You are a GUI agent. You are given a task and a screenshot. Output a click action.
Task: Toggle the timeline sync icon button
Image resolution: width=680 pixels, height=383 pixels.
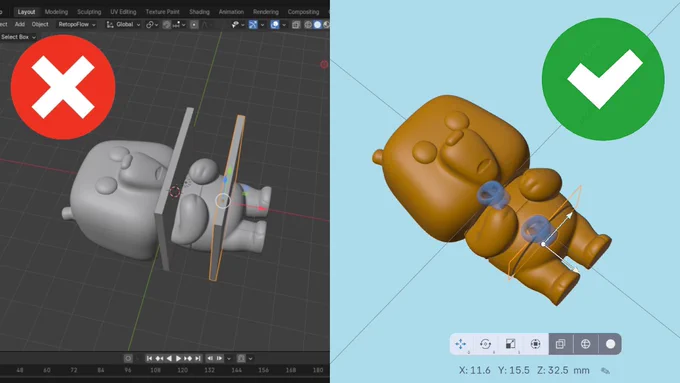pyautogui.click(x=242, y=358)
